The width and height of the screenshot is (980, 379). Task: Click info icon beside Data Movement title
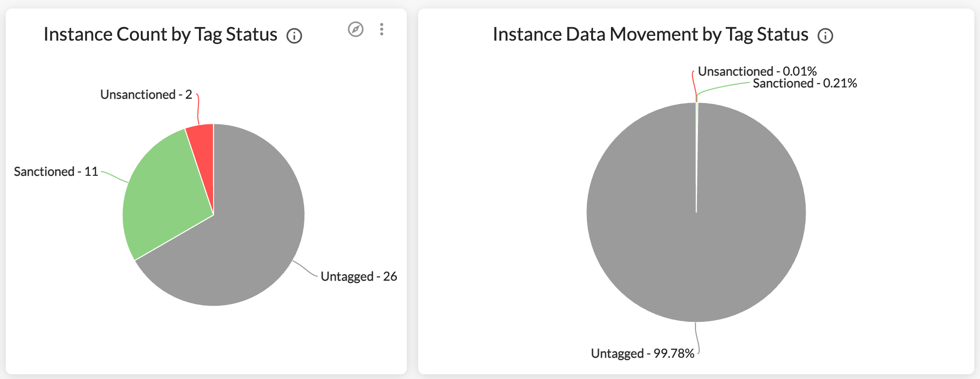point(825,36)
